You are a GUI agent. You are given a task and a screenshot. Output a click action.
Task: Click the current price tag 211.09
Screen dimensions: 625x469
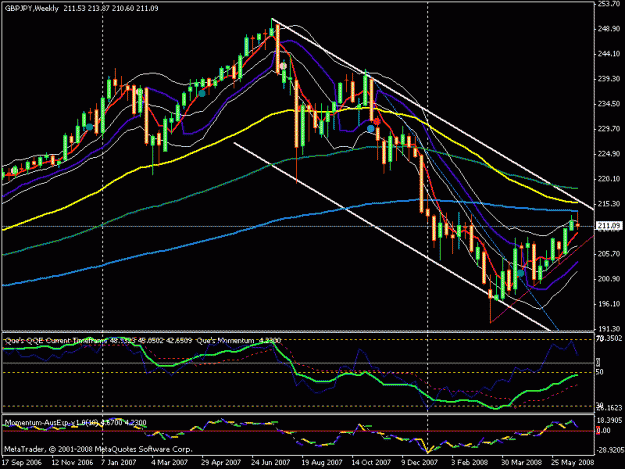coord(609,226)
